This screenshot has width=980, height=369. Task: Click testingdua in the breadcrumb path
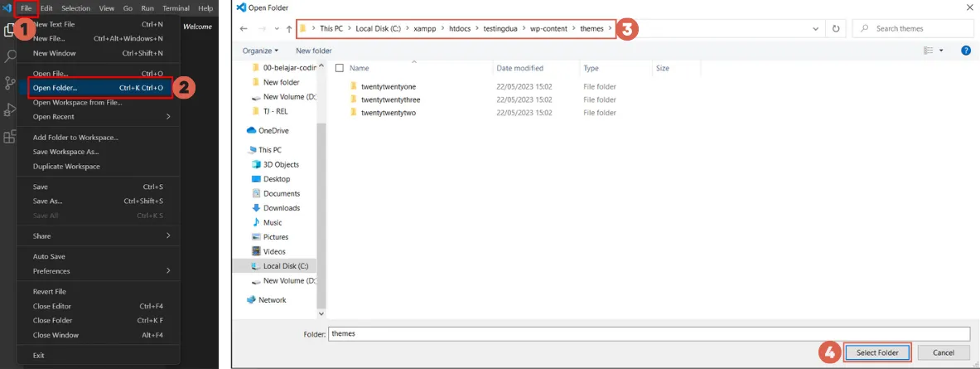pos(500,29)
